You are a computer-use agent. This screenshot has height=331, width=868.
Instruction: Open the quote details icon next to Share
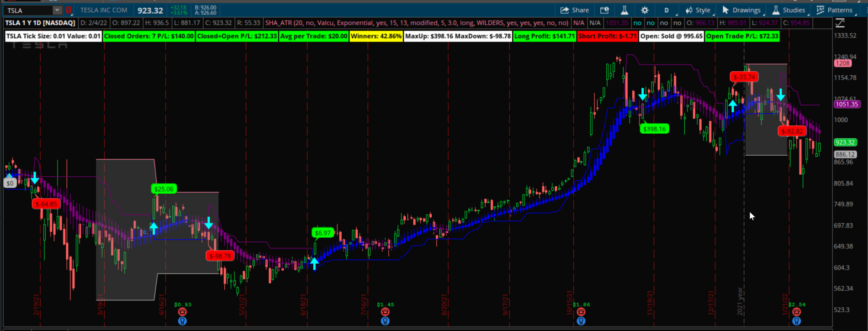click(604, 10)
